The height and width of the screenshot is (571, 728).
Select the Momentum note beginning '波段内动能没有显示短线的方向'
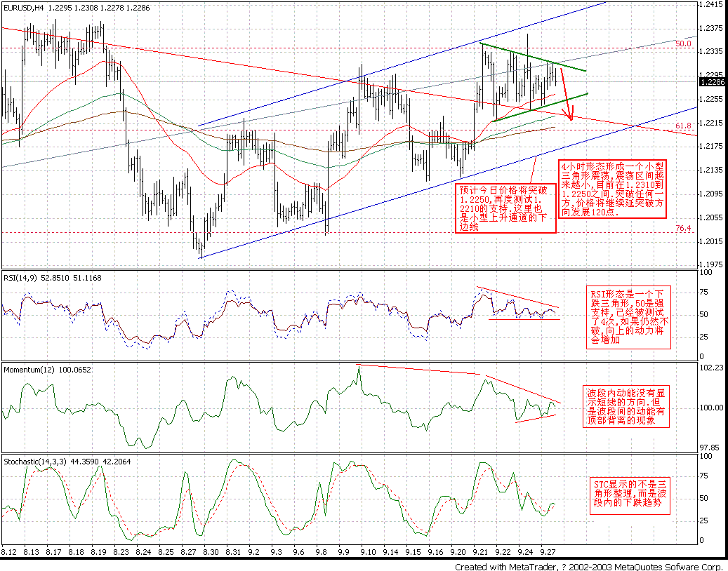tap(626, 406)
